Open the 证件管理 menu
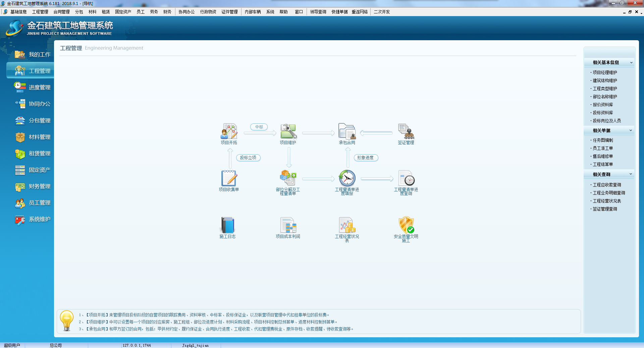This screenshot has height=348, width=644. click(x=229, y=12)
